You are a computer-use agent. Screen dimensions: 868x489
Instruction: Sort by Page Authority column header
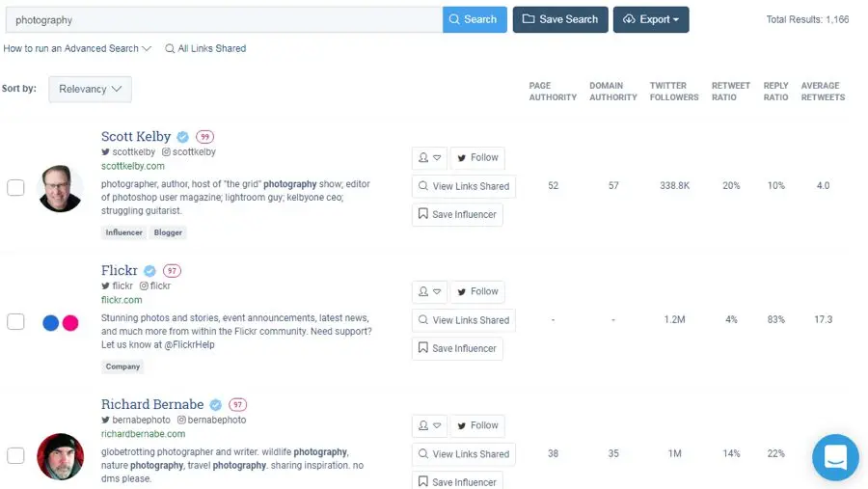(x=553, y=92)
